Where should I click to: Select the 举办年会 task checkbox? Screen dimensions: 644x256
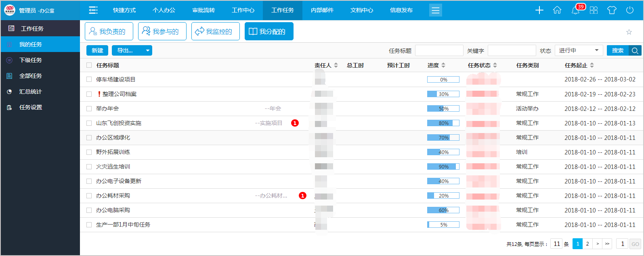(89, 108)
